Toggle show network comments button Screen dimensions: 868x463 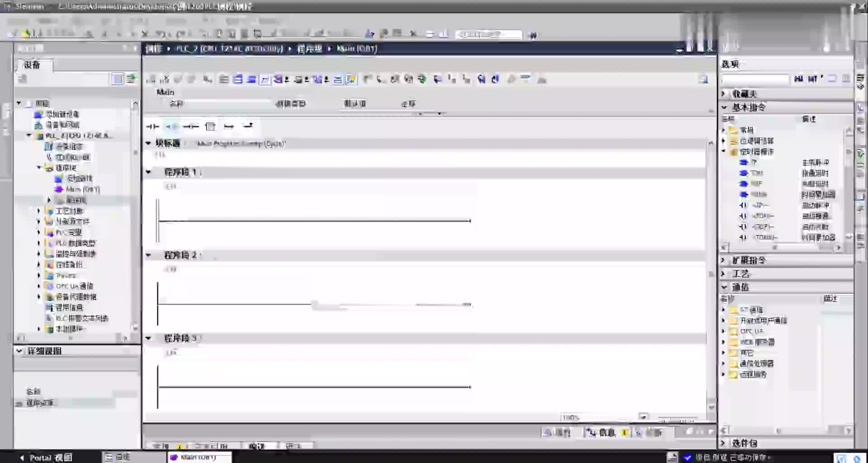338,80
